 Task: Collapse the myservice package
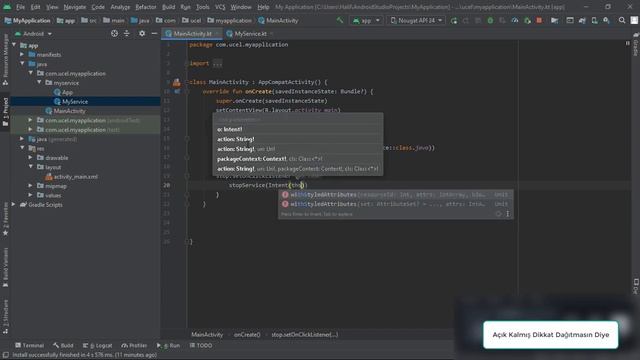[x=40, y=82]
